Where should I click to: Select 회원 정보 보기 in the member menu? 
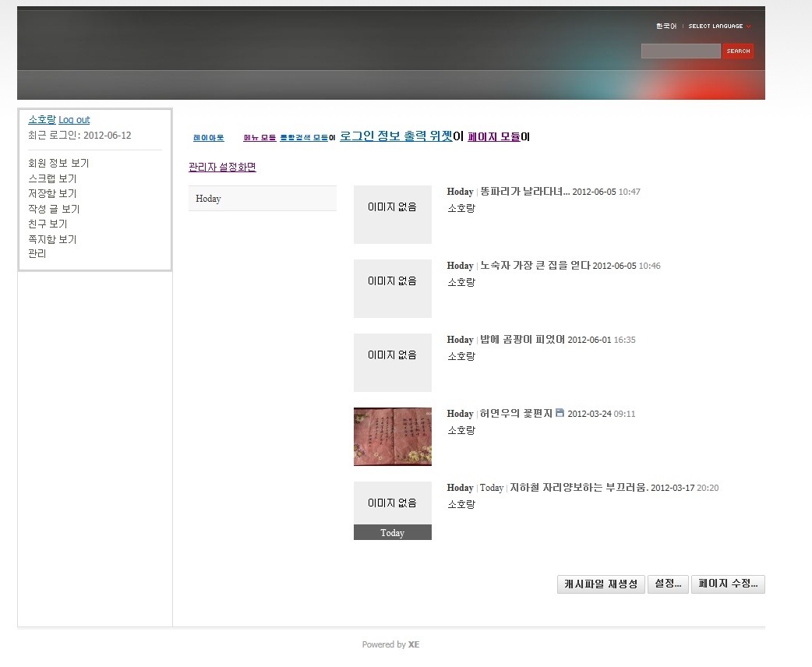coord(58,164)
